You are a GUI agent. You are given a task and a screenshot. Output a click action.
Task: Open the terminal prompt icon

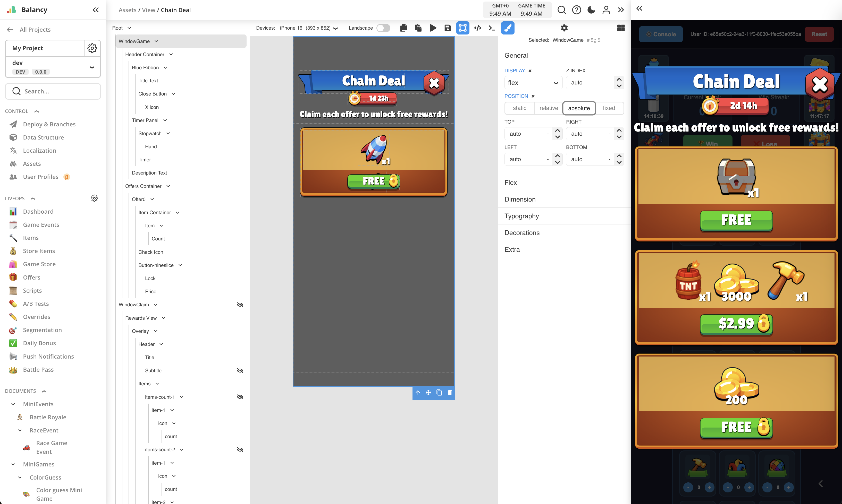492,28
